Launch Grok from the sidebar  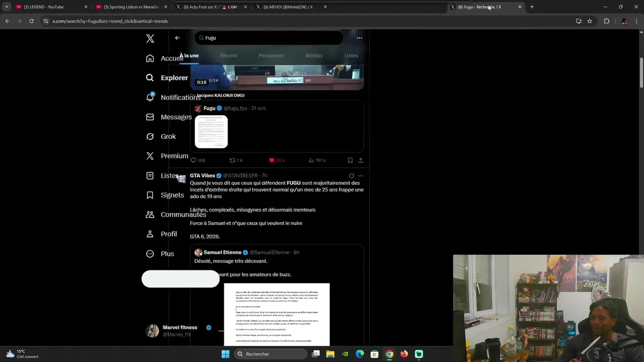pyautogui.click(x=160, y=137)
